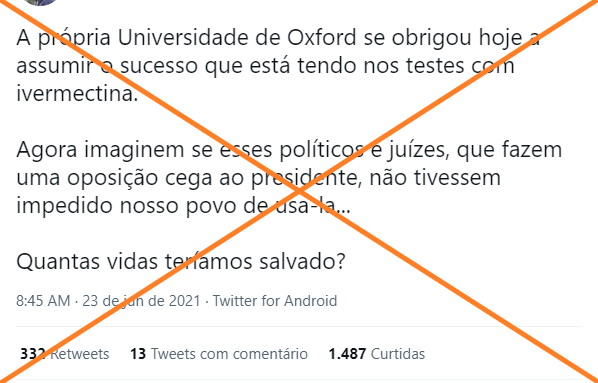Open the Twitter for Android source link
The width and height of the screenshot is (598, 383).
(x=275, y=301)
